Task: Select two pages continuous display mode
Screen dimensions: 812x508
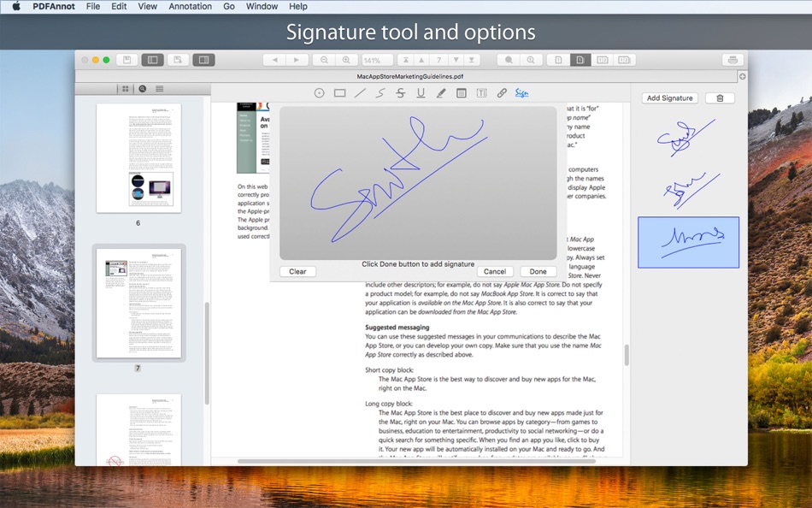Action: tap(624, 60)
